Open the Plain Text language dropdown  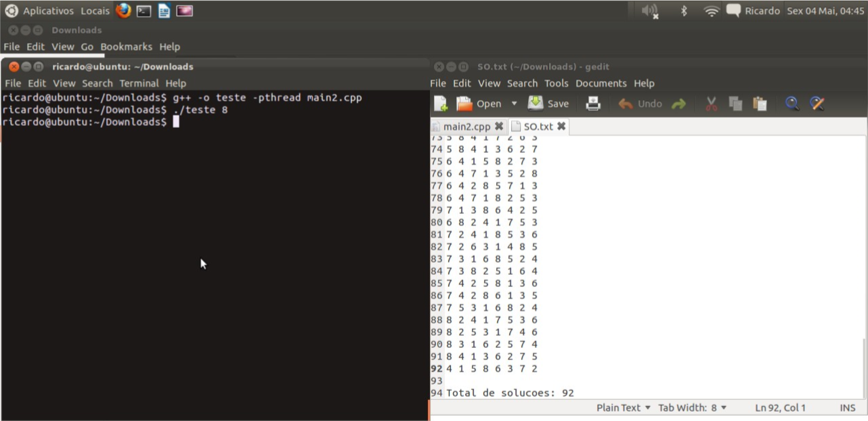pyautogui.click(x=623, y=407)
